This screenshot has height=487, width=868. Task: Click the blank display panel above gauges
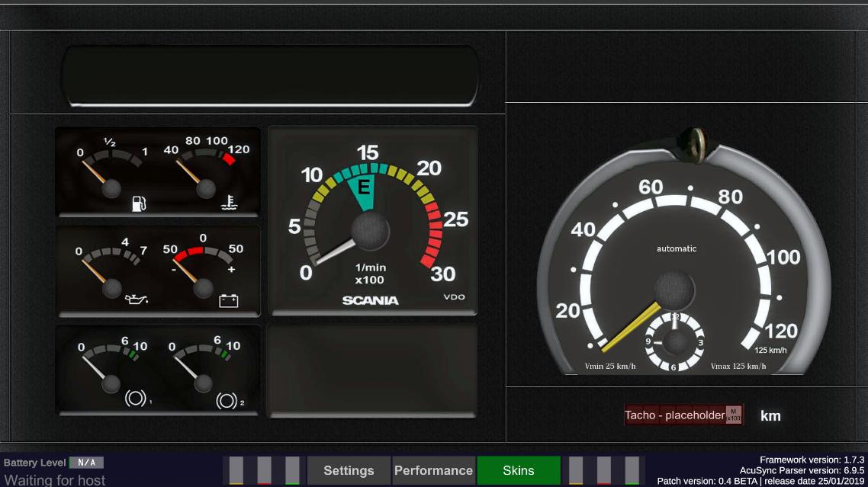[x=271, y=76]
